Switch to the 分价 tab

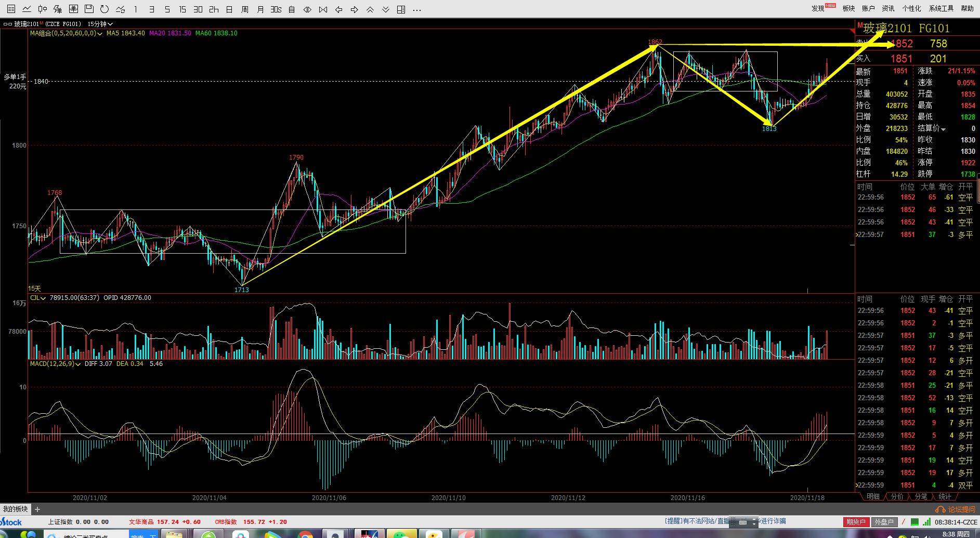(897, 497)
